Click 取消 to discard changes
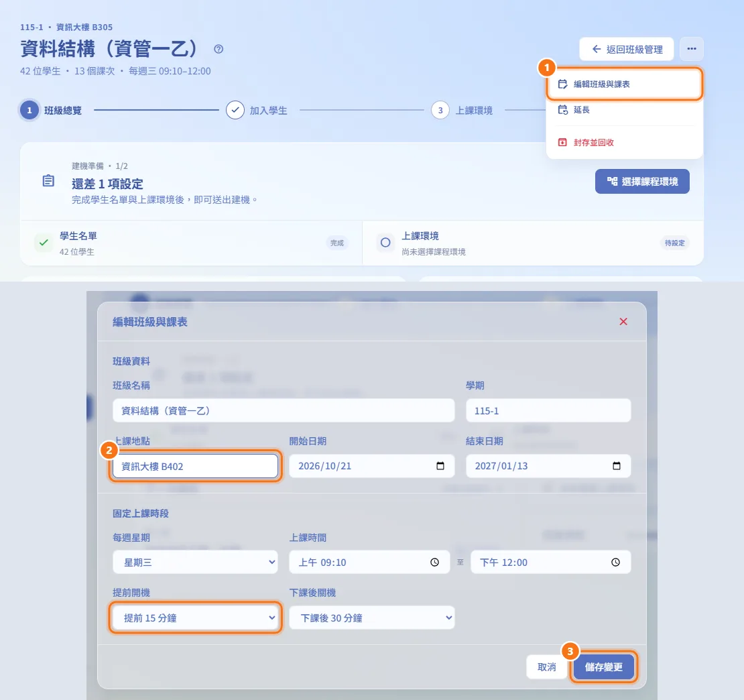This screenshot has height=700, width=744. coord(547,666)
